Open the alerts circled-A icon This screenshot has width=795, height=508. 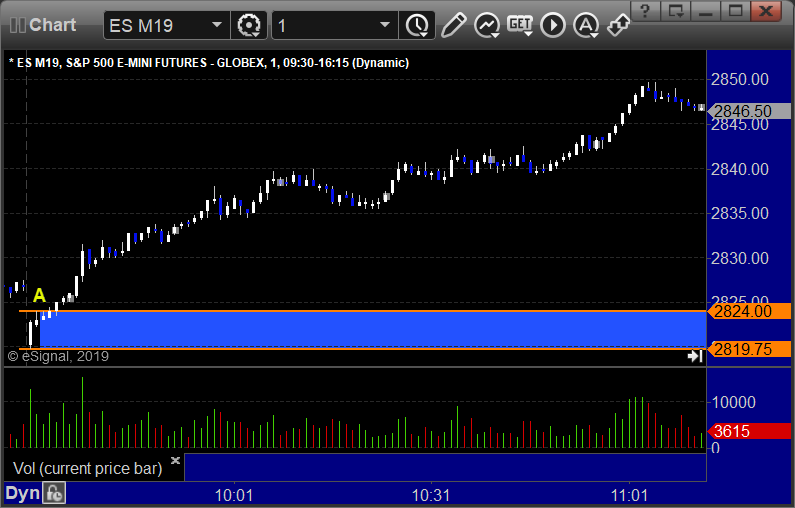coord(586,25)
